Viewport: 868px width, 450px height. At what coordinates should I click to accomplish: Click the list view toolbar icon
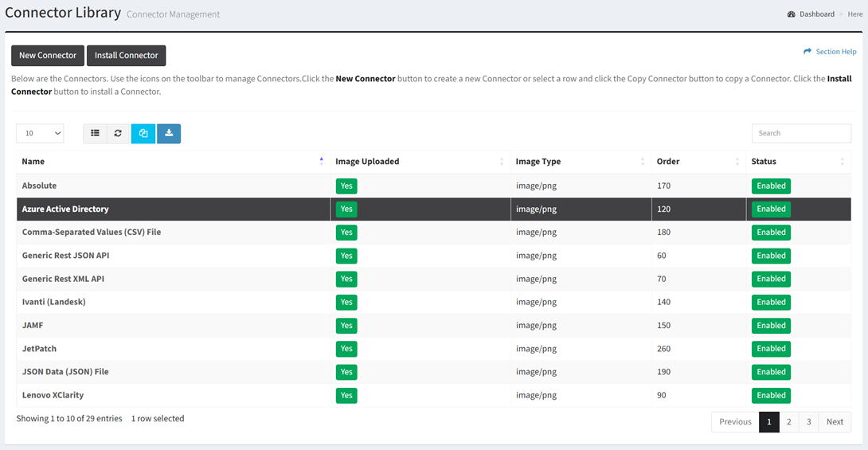tap(95, 133)
